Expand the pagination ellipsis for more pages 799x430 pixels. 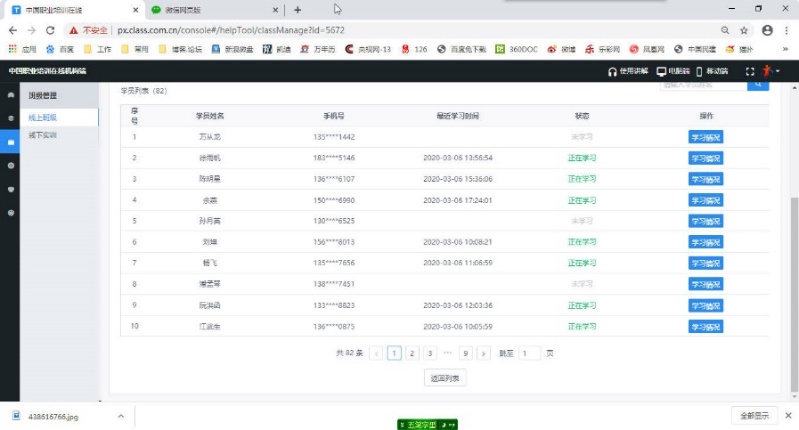tap(447, 353)
